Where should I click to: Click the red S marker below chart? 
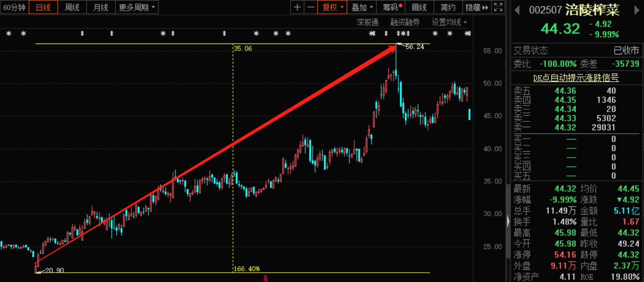point(266,279)
